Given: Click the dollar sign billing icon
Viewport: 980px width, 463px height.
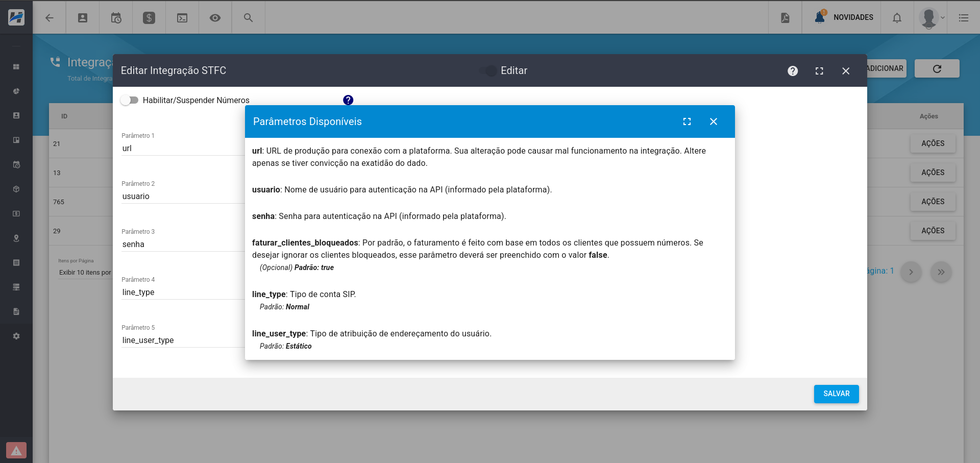Looking at the screenshot, I should 149,18.
